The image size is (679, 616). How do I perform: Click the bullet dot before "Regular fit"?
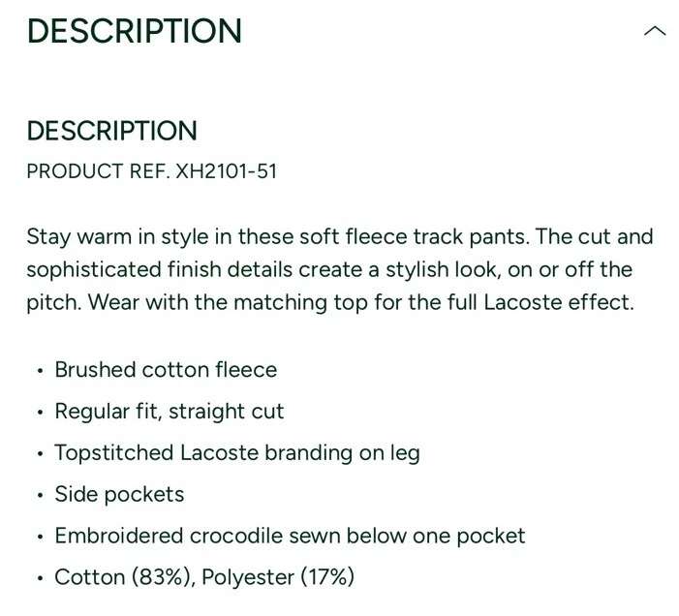pos(39,413)
